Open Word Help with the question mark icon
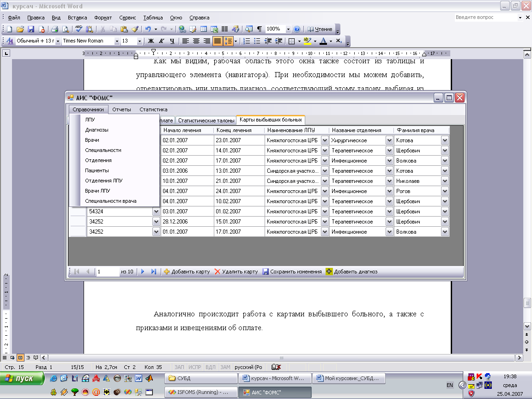The height and width of the screenshot is (399, 532). (x=297, y=29)
